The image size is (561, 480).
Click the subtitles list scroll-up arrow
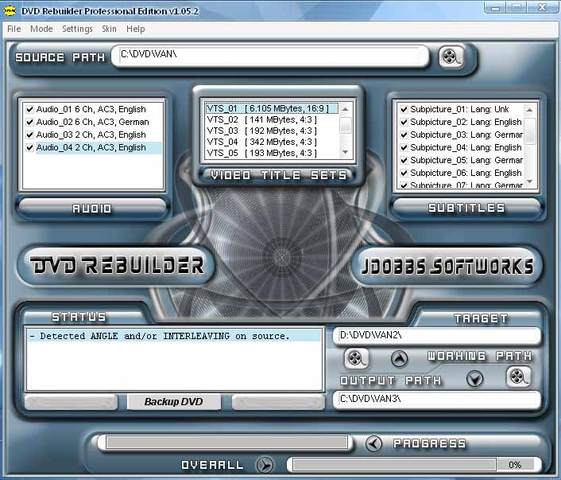[x=530, y=109]
